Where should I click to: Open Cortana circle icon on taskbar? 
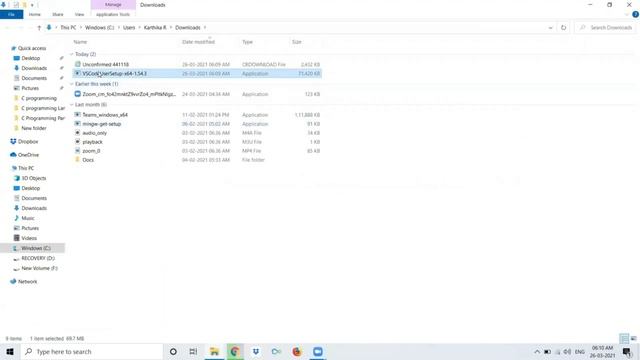coord(173,351)
